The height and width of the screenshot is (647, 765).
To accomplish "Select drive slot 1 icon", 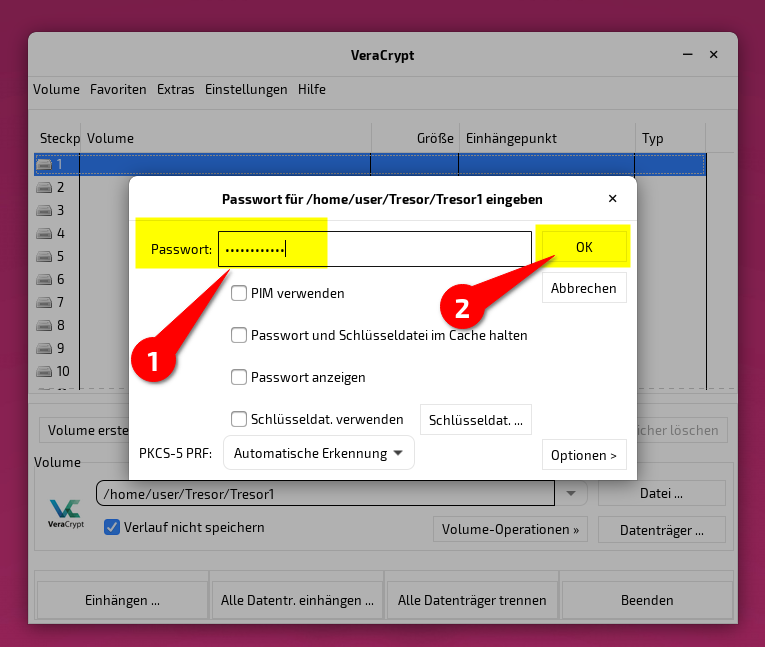I will coord(44,164).
